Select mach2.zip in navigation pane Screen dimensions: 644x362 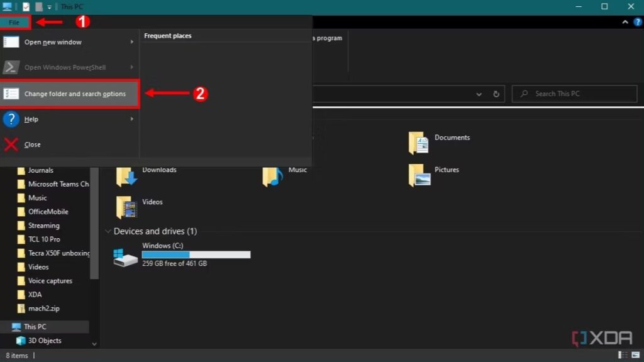pyautogui.click(x=43, y=309)
